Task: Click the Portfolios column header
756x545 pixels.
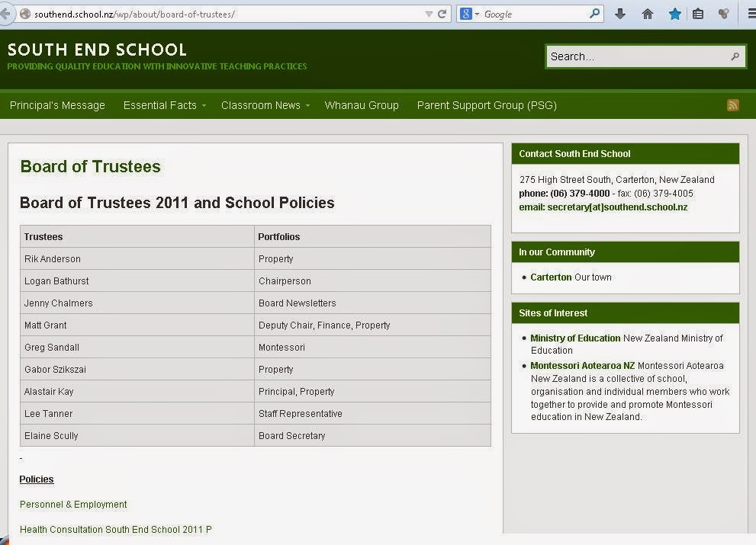Action: pyautogui.click(x=373, y=236)
